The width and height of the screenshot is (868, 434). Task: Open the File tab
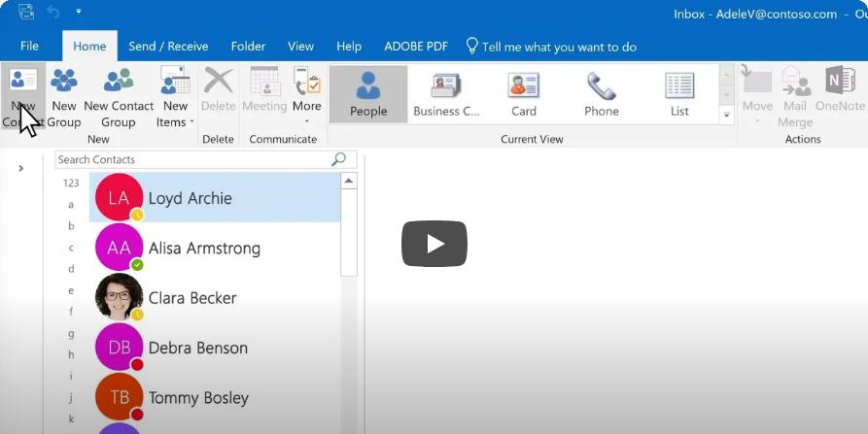tap(29, 46)
